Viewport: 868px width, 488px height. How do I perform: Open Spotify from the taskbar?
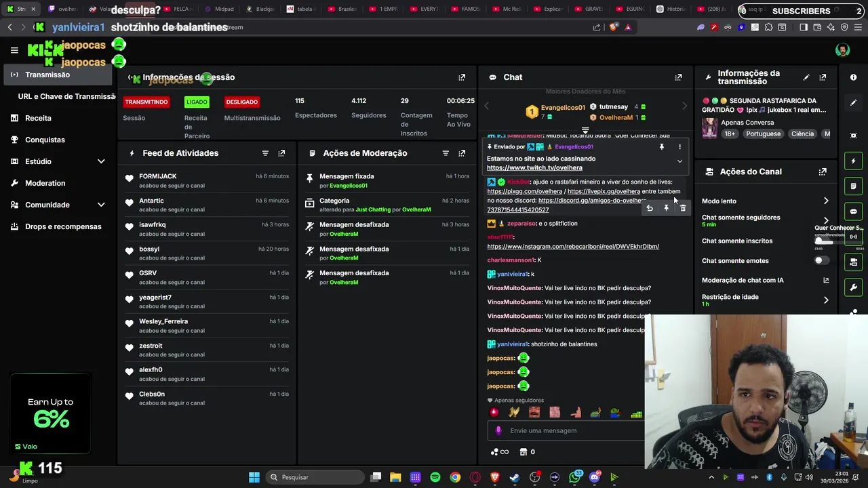click(x=435, y=477)
